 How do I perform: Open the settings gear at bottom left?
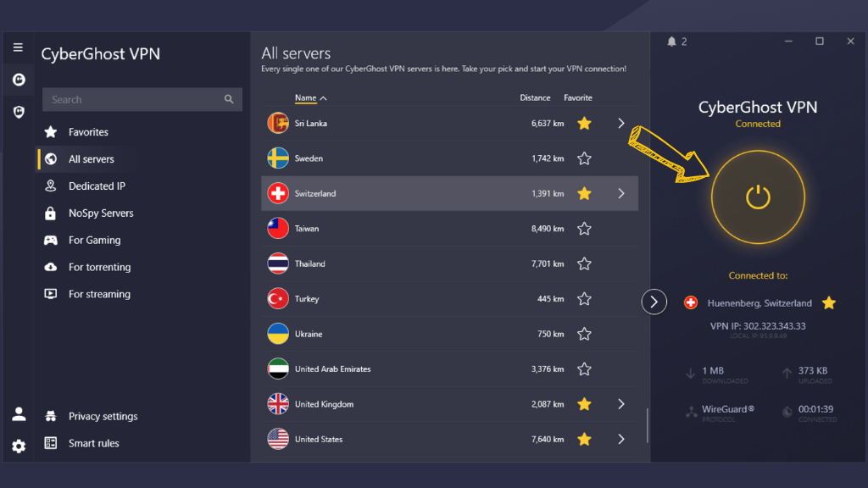(18, 446)
